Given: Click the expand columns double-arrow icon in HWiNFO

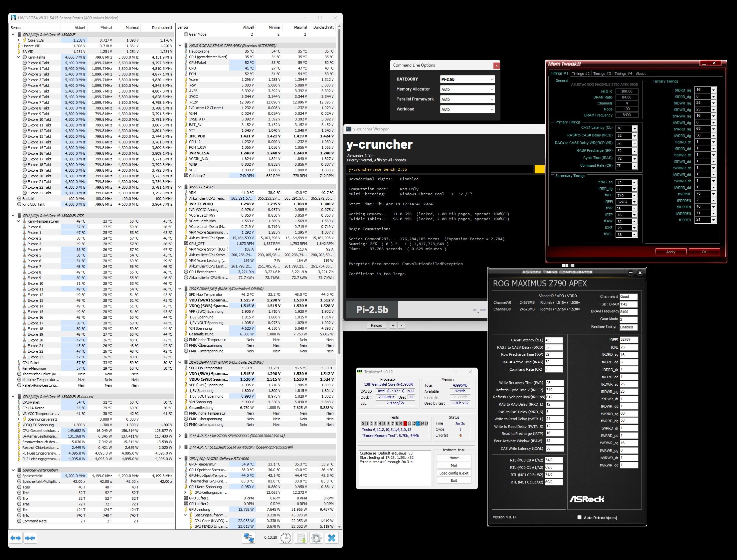Looking at the screenshot, I should coord(15,538).
